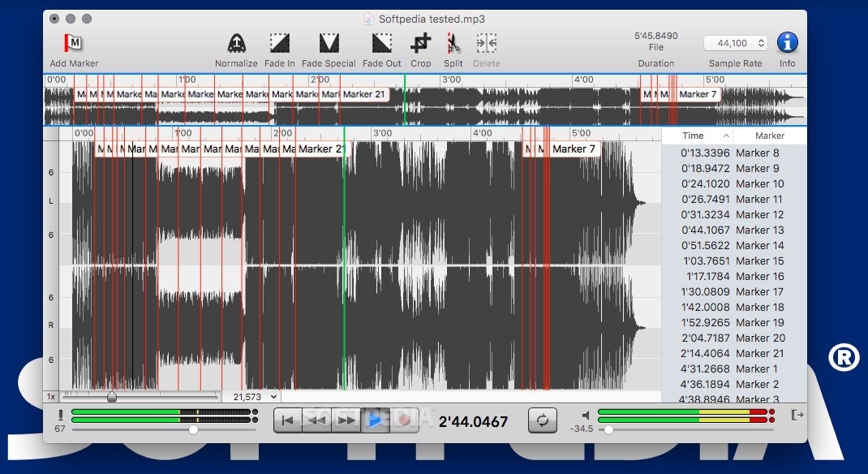Select the Marker 11 row at 0'26.7491
This screenshot has width=868, height=474.
click(734, 200)
